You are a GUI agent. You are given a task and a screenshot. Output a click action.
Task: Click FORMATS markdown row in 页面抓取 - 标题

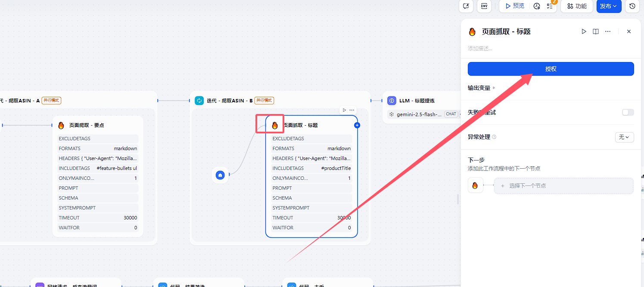tap(311, 148)
